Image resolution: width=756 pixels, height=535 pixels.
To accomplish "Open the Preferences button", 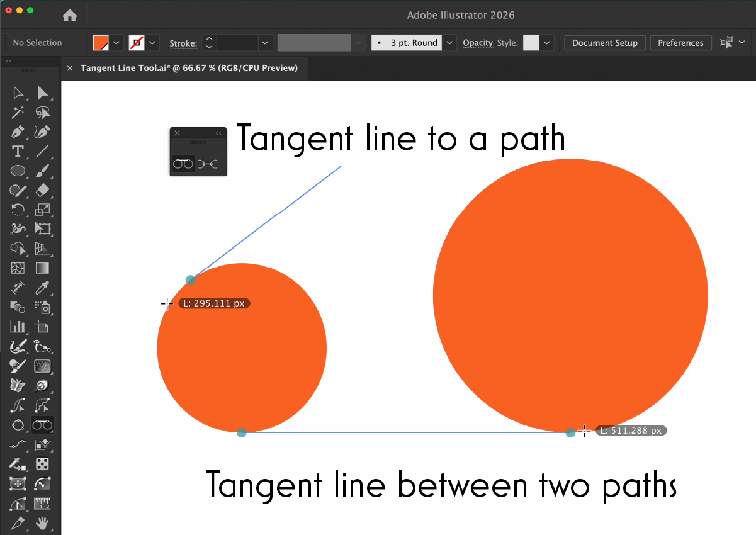I will [680, 43].
